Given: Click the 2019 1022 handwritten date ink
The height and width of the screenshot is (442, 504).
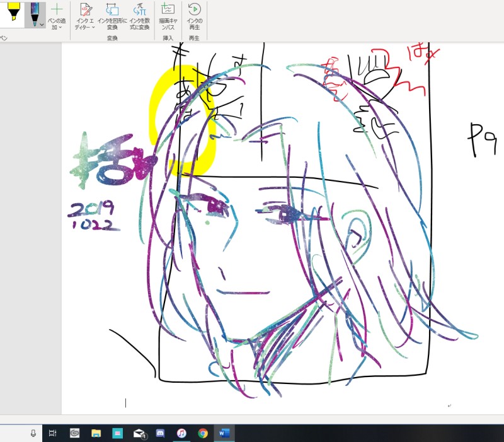Looking at the screenshot, I should (x=93, y=216).
